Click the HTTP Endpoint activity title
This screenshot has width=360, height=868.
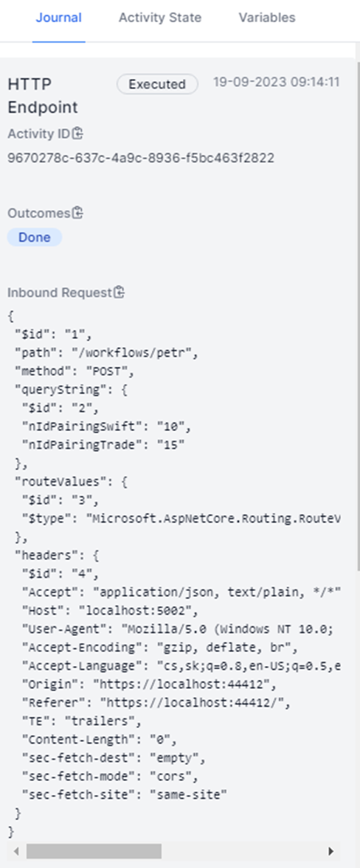(x=43, y=95)
